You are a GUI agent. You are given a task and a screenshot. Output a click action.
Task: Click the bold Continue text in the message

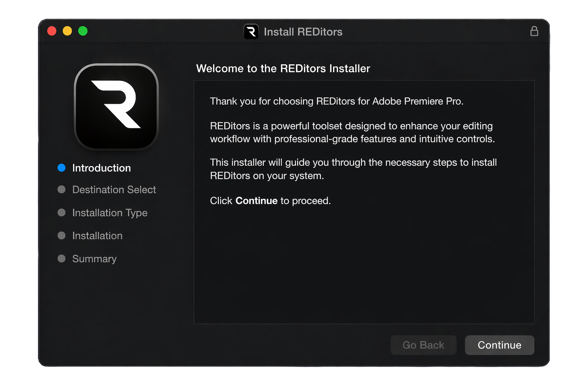[x=256, y=200]
